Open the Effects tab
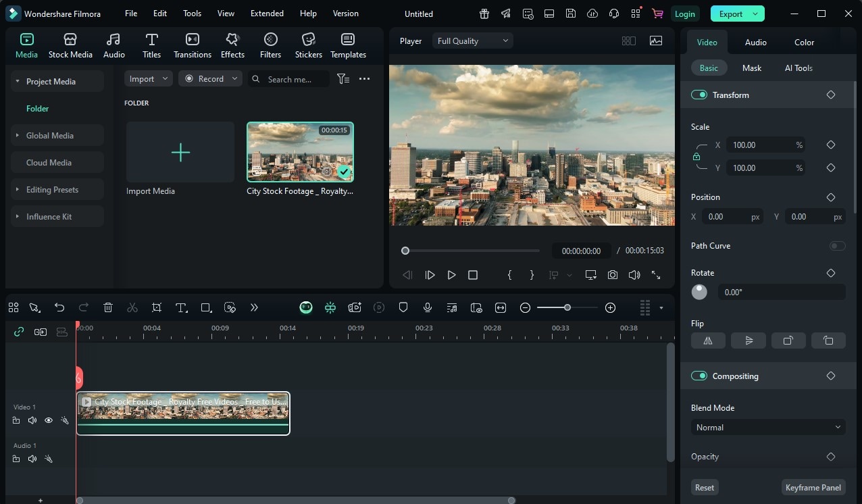The width and height of the screenshot is (862, 504). [x=232, y=45]
